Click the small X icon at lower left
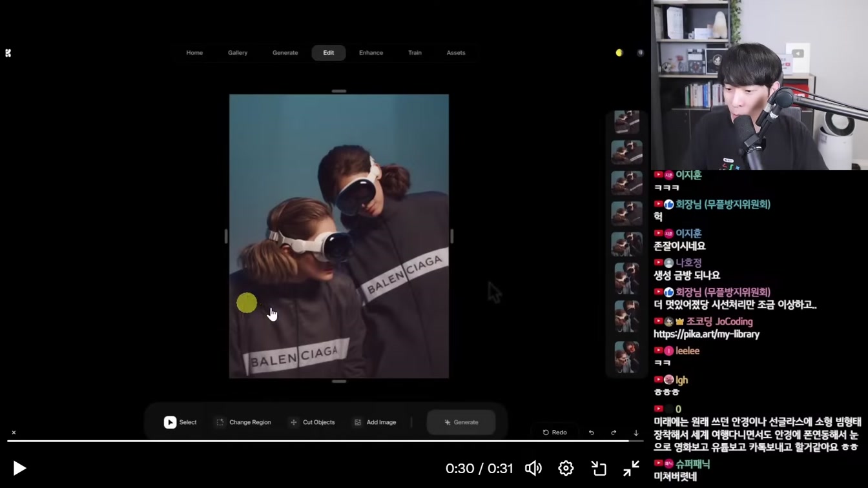Screen dimensions: 868x488 pos(14,432)
